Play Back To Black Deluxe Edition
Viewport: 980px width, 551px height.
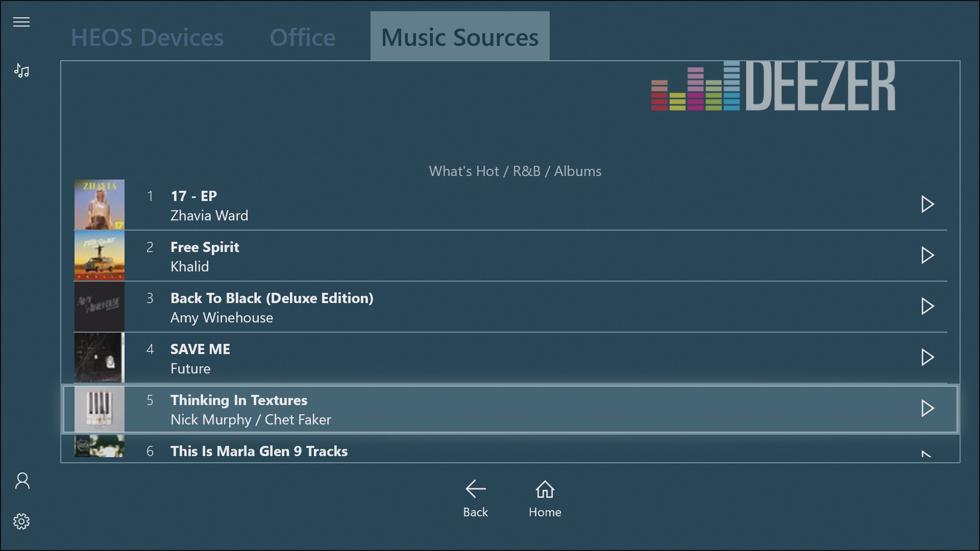tap(927, 306)
